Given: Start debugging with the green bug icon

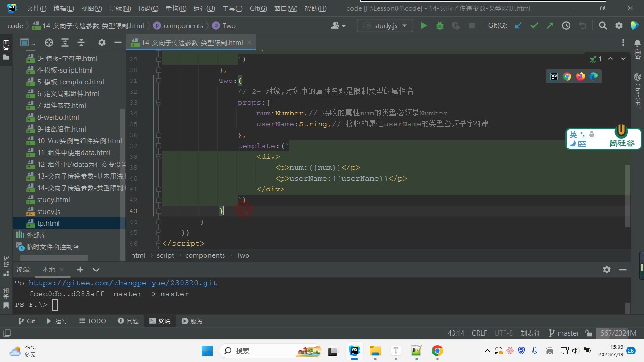Looking at the screenshot, I should (440, 26).
